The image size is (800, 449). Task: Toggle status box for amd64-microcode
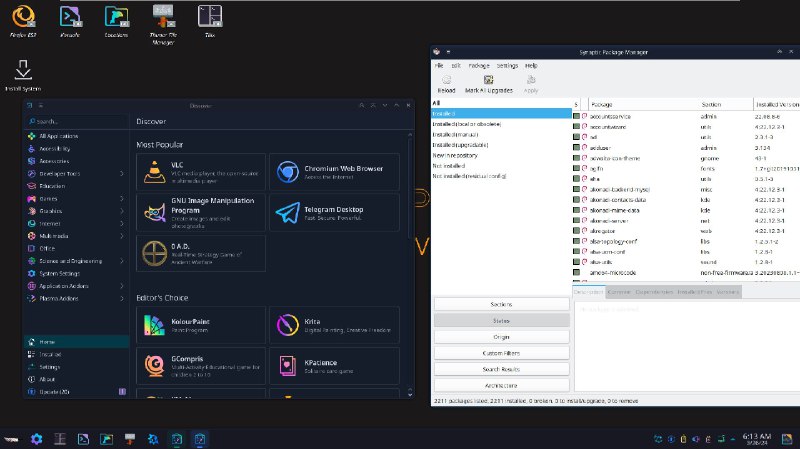577,272
